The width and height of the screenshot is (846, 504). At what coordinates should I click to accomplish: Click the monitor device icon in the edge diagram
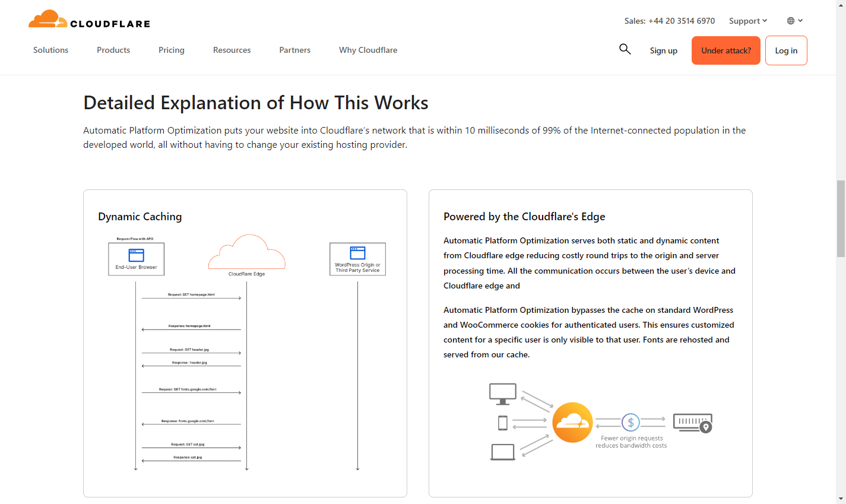pyautogui.click(x=503, y=392)
